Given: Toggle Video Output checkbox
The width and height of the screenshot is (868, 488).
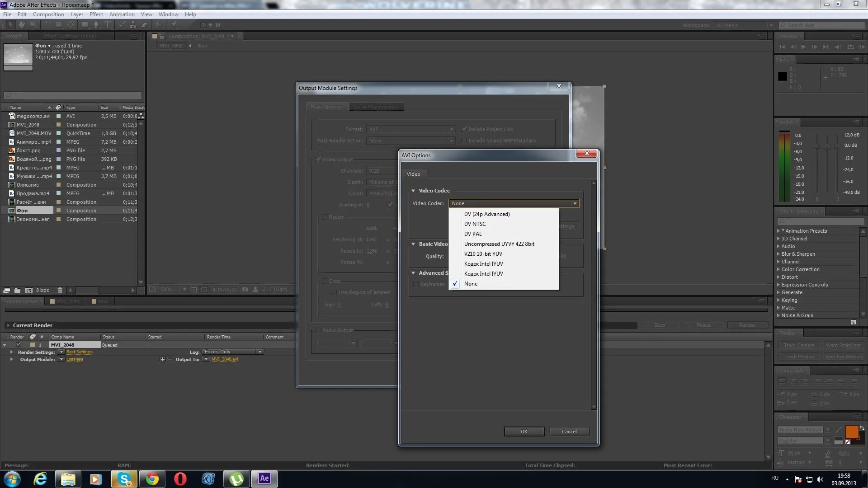Looking at the screenshot, I should tap(318, 160).
